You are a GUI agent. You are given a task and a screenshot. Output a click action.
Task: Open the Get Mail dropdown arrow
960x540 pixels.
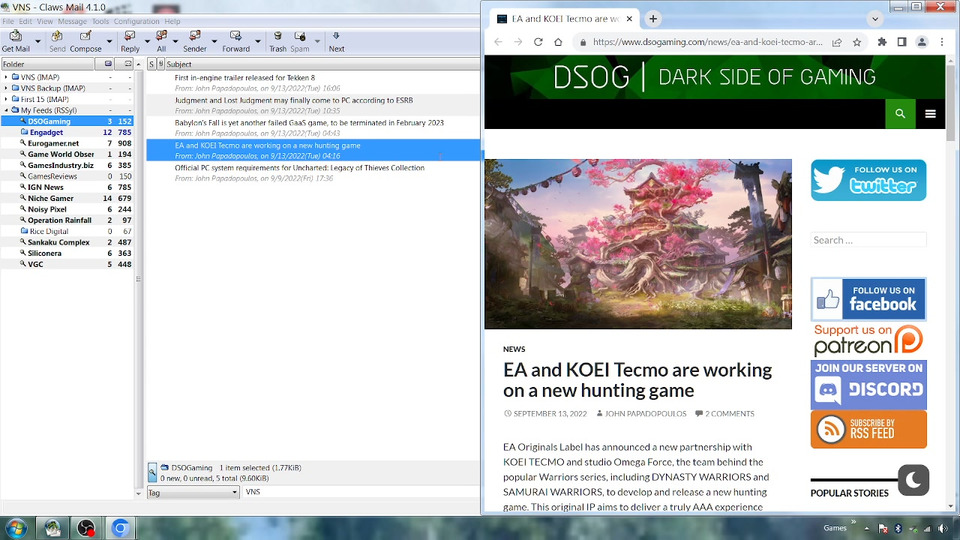pos(37,42)
